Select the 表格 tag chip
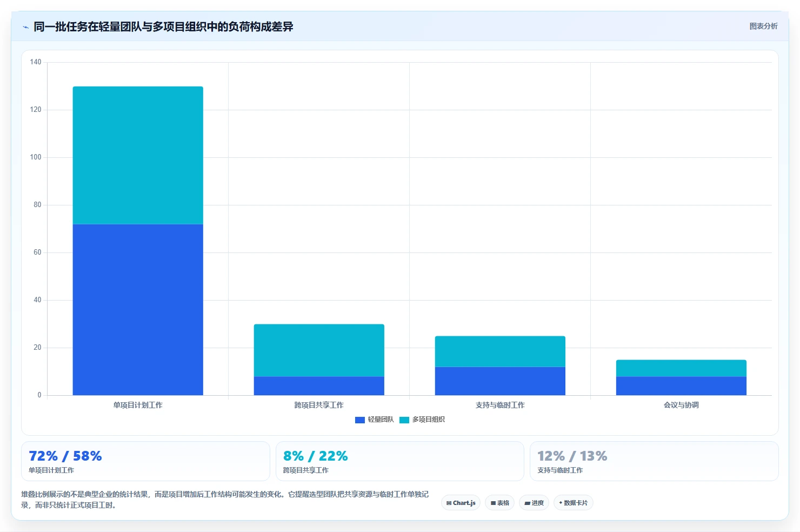Image resolution: width=800 pixels, height=532 pixels. pyautogui.click(x=500, y=503)
